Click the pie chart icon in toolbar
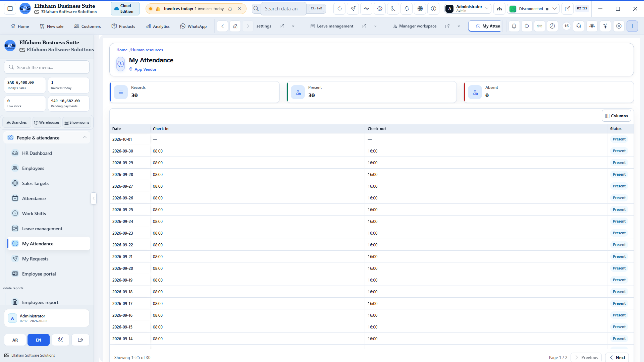This screenshot has width=644, height=362. 552,26
